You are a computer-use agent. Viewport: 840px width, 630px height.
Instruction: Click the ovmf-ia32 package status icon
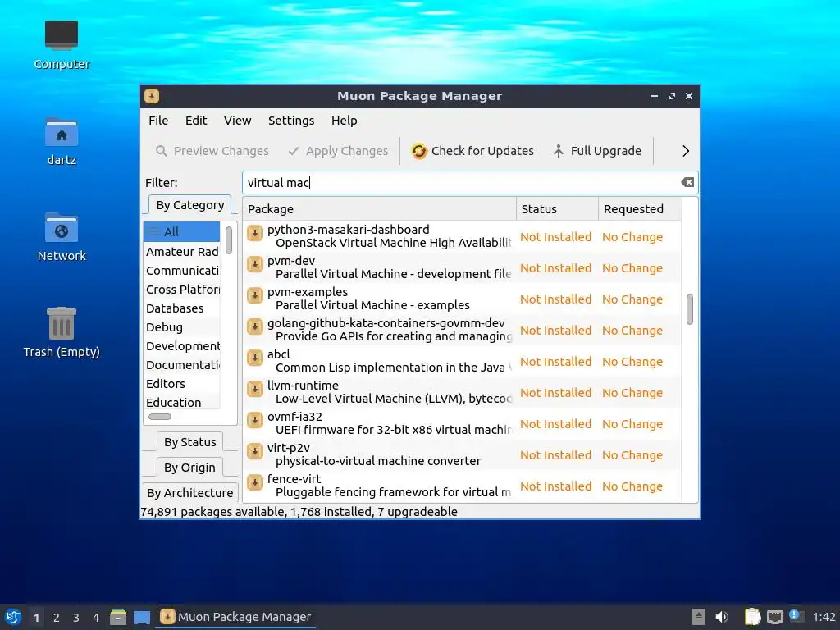[255, 419]
